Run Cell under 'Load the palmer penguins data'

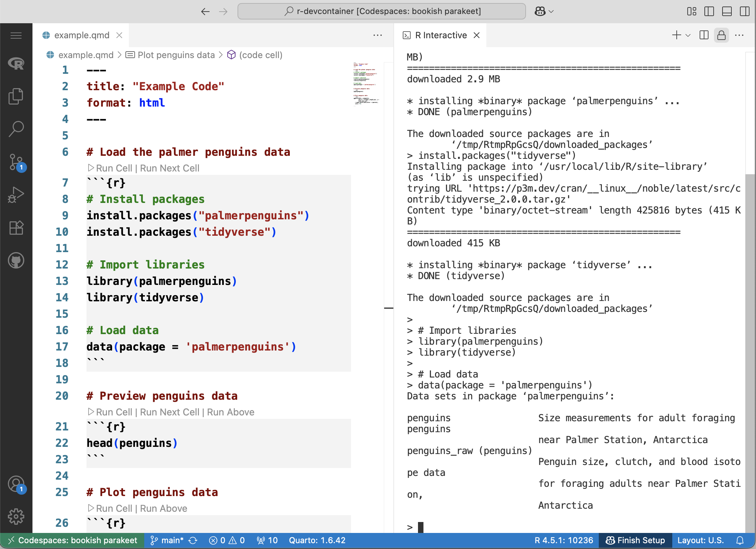(110, 168)
